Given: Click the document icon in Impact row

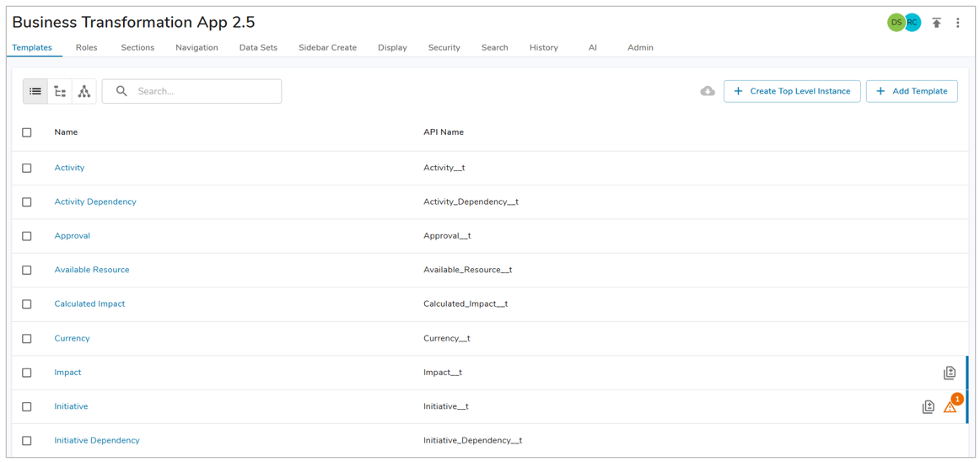Looking at the screenshot, I should [949, 373].
